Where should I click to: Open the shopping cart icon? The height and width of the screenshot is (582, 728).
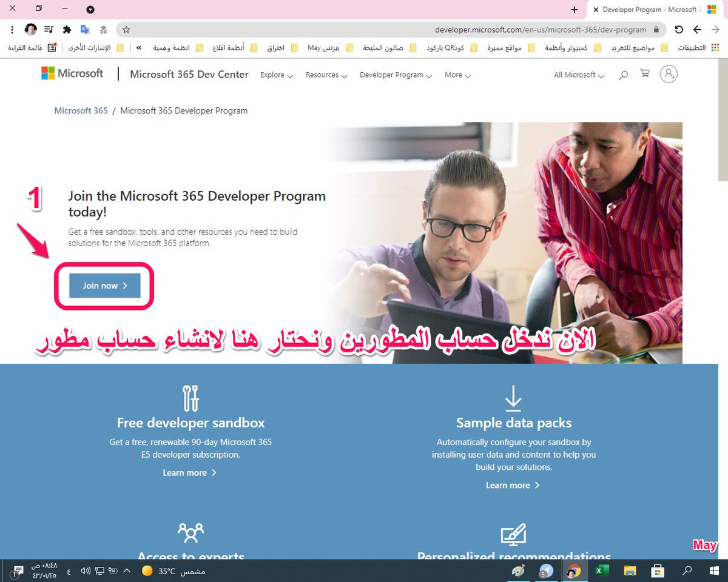645,73
